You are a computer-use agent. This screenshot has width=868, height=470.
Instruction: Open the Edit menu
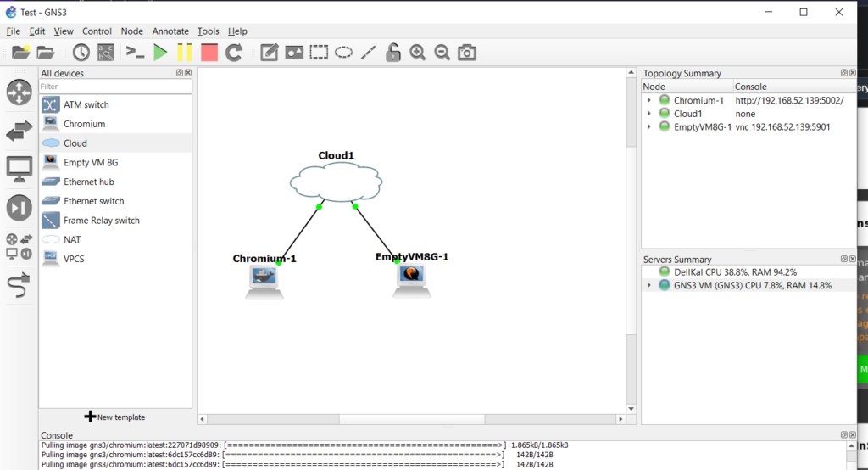pos(37,31)
